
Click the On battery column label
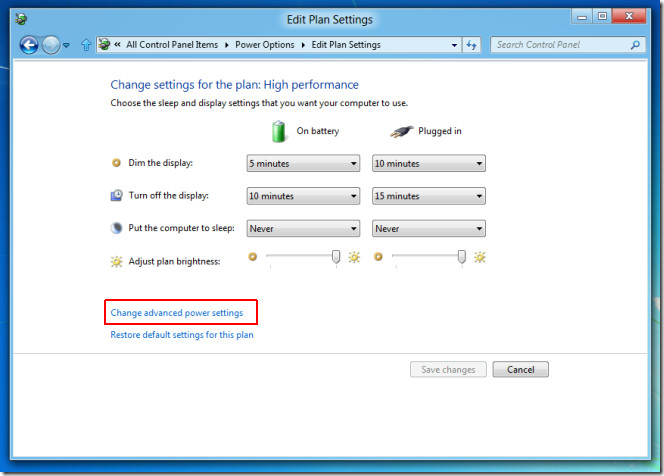coord(318,131)
